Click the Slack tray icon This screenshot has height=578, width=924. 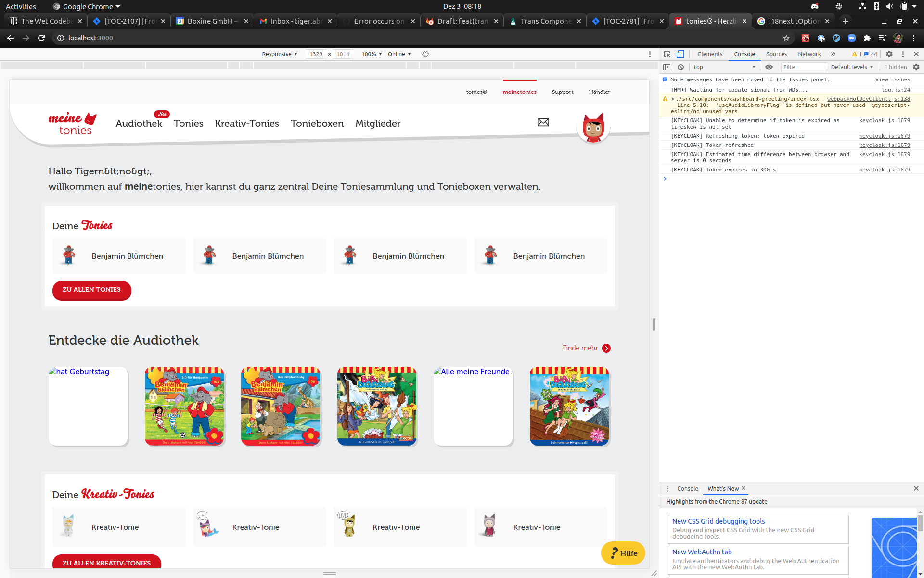[x=839, y=6]
